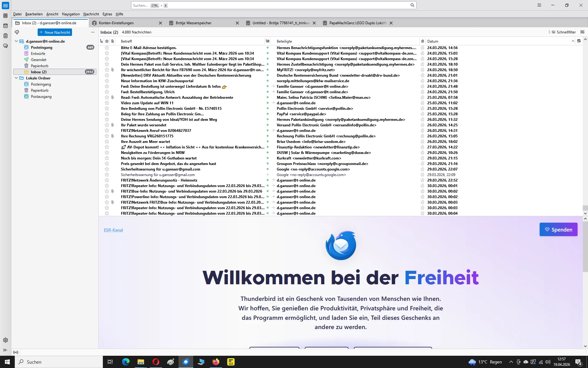The height and width of the screenshot is (368, 588).
Task: Open the Extras menu
Action: [107, 14]
